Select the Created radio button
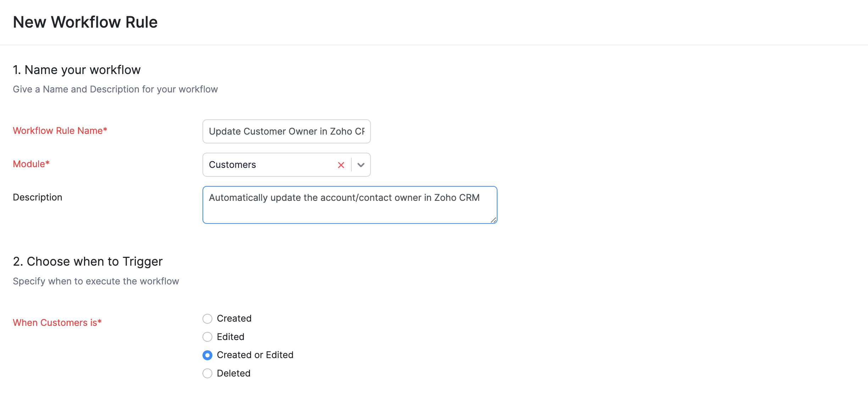The width and height of the screenshot is (868, 396). [x=207, y=319]
